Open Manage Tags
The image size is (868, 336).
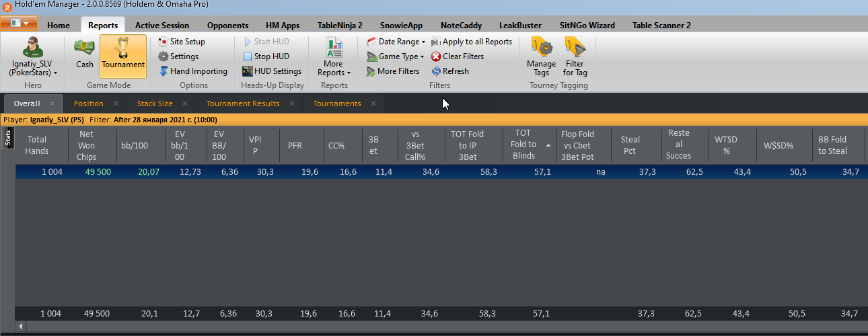pyautogui.click(x=542, y=57)
